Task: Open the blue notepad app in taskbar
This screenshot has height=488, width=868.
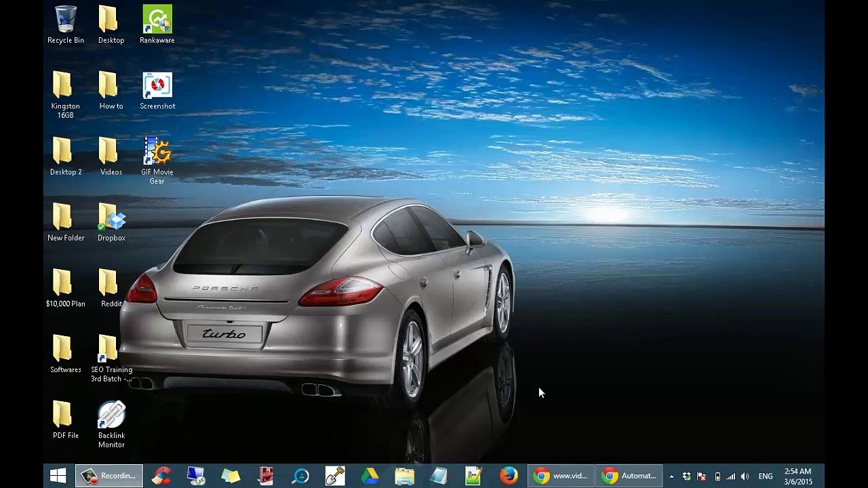Action: pyautogui.click(x=439, y=476)
